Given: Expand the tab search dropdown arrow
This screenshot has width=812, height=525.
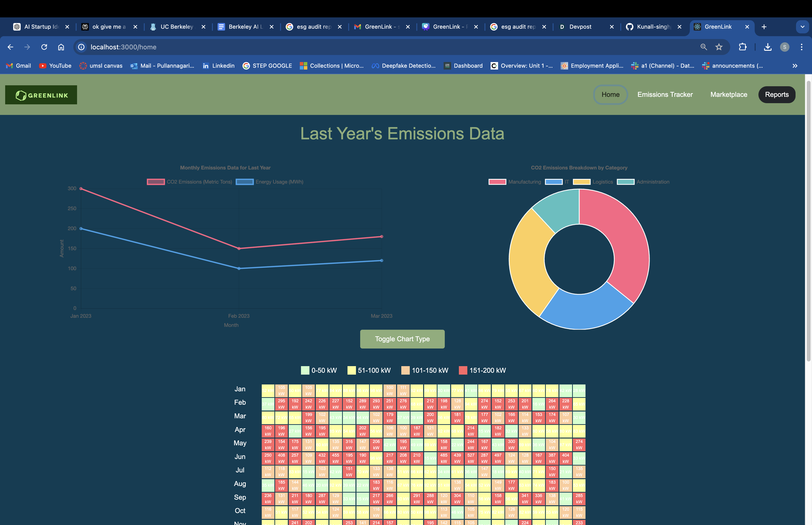Looking at the screenshot, I should (x=802, y=27).
